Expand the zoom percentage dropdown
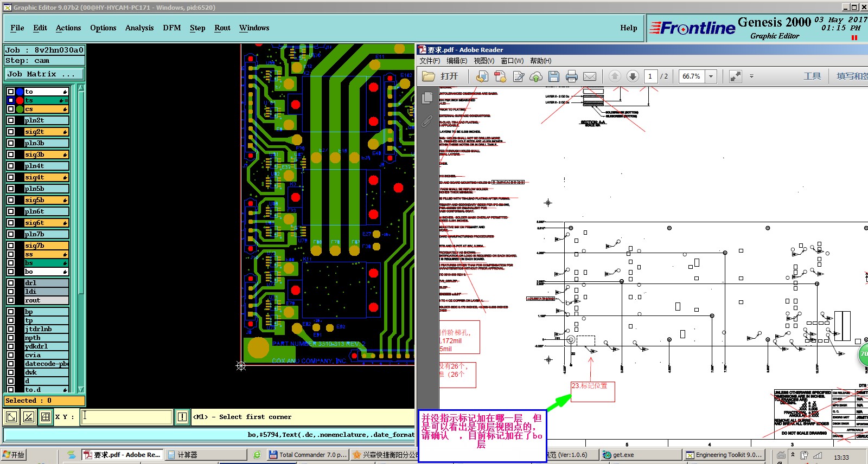Screen dimensions: 868x464 (711, 76)
